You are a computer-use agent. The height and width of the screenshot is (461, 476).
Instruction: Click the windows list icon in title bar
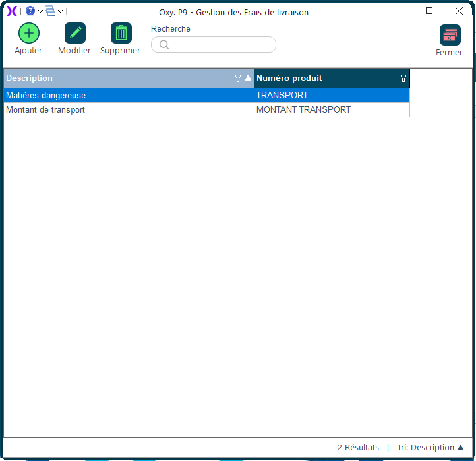(50, 11)
